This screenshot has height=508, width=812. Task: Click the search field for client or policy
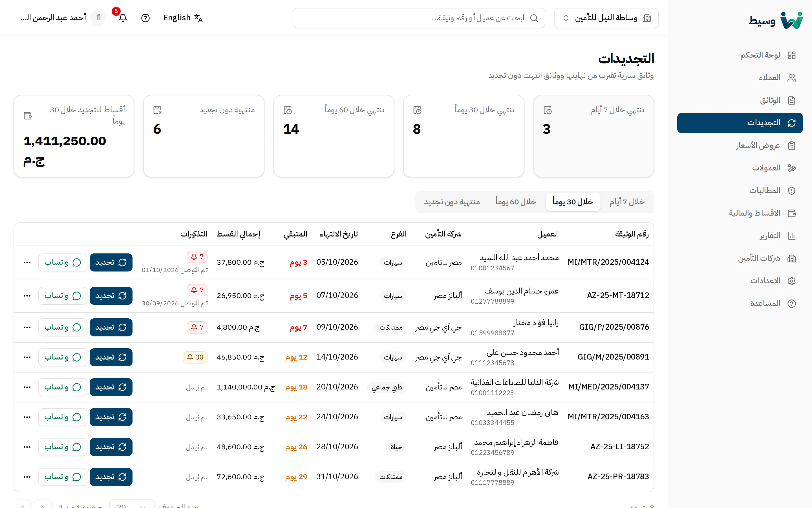(x=418, y=18)
